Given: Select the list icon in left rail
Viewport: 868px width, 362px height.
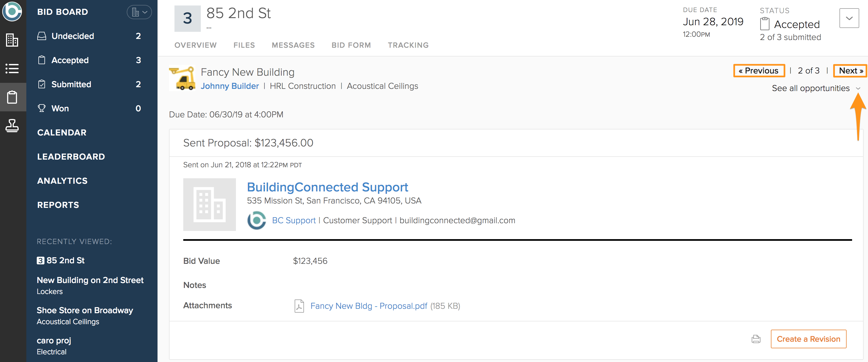Looking at the screenshot, I should coord(12,69).
